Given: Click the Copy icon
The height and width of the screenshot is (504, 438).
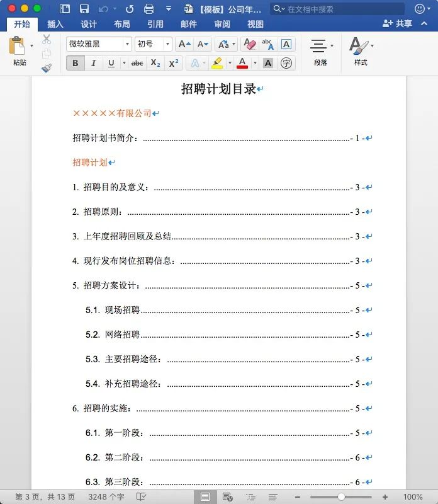Looking at the screenshot, I should click(x=47, y=54).
